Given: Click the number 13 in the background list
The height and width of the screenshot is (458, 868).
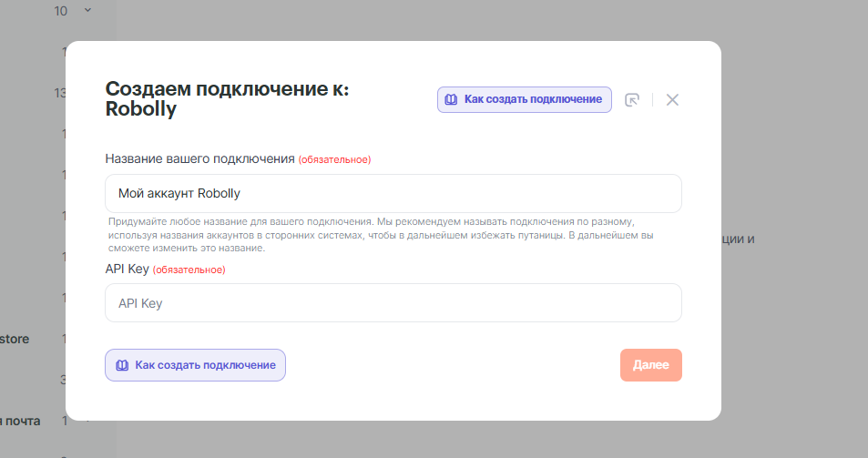Looking at the screenshot, I should point(61,93).
